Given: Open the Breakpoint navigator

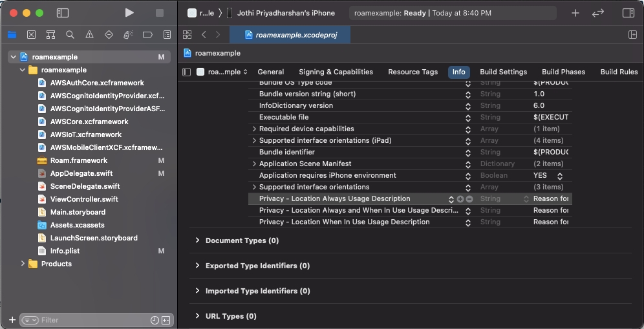Looking at the screenshot, I should pyautogui.click(x=147, y=35).
